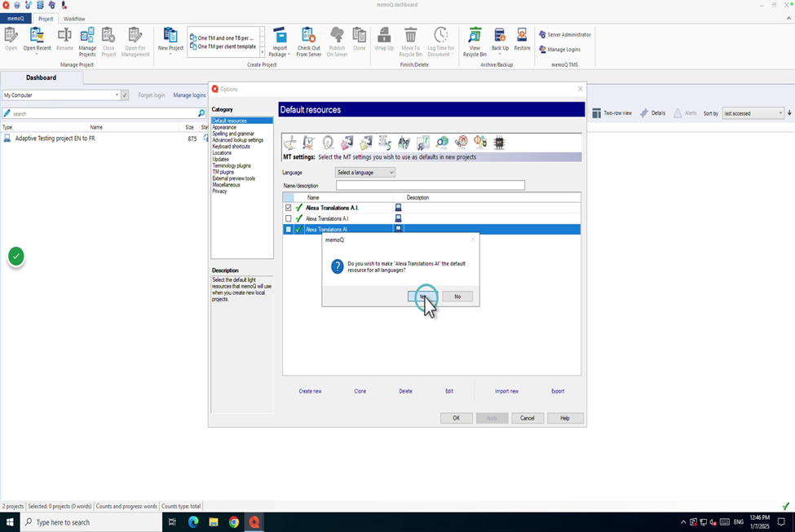Click the search magnifier in Dashboard

[x=201, y=113]
